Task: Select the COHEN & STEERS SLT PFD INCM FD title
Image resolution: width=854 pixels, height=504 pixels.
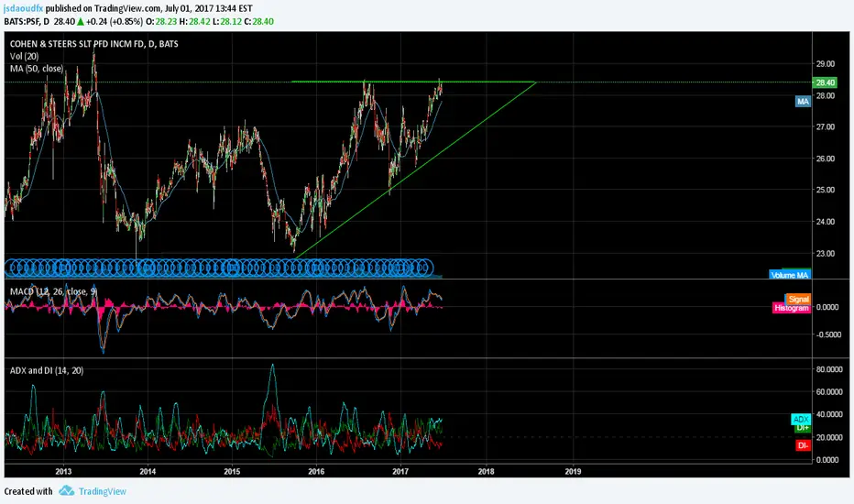Action: [x=93, y=44]
